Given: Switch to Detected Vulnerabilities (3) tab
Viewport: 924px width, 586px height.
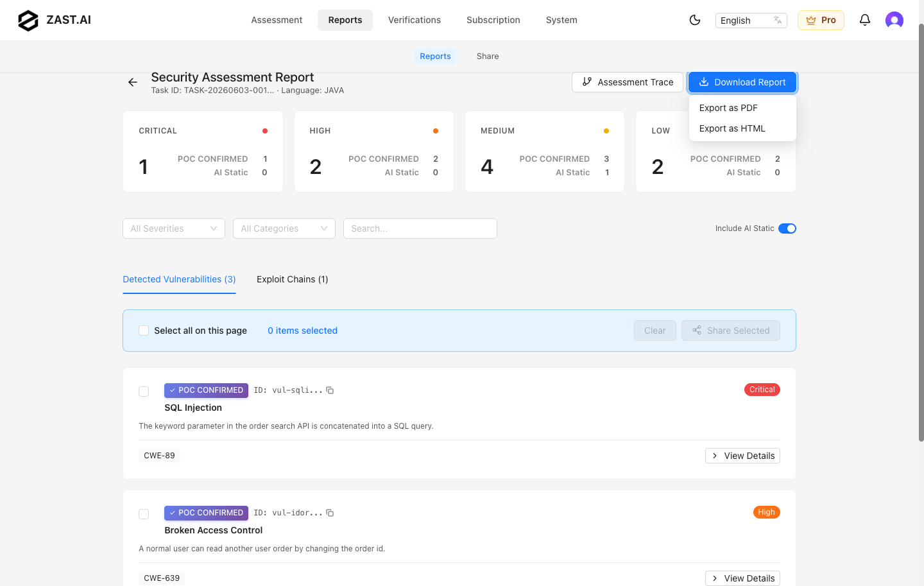Looking at the screenshot, I should 179,280.
